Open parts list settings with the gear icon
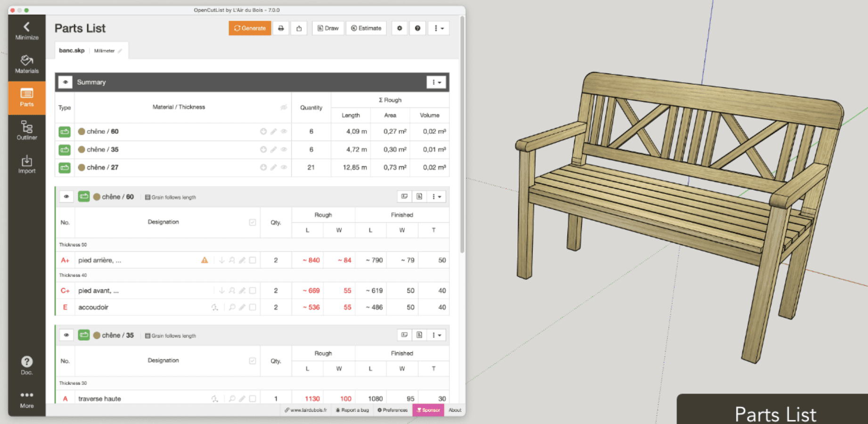 pos(400,28)
